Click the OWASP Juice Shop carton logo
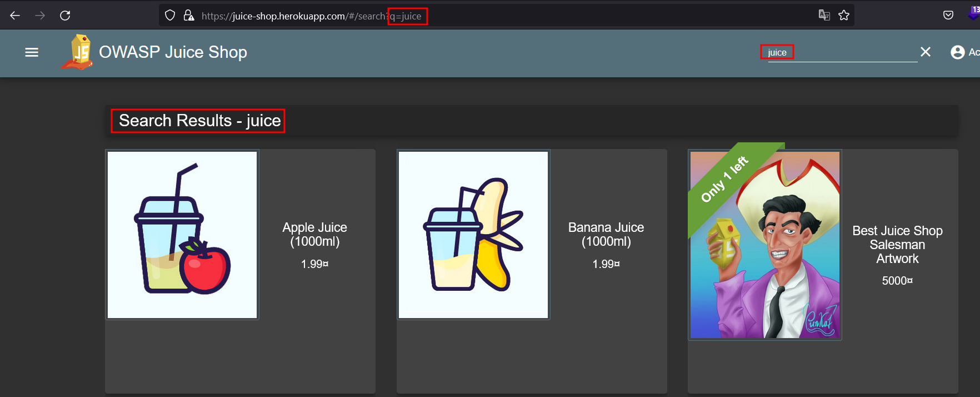This screenshot has width=980, height=397. pyautogui.click(x=78, y=52)
